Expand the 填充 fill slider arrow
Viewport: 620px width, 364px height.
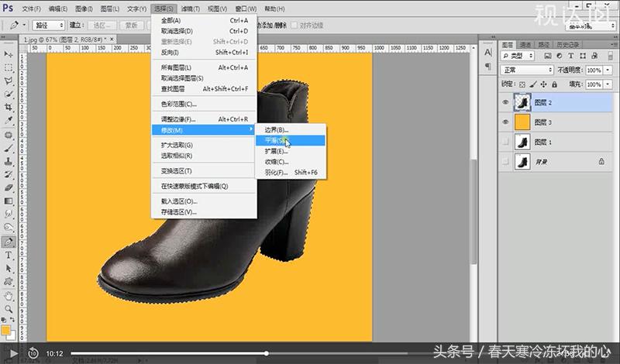pyautogui.click(x=608, y=84)
